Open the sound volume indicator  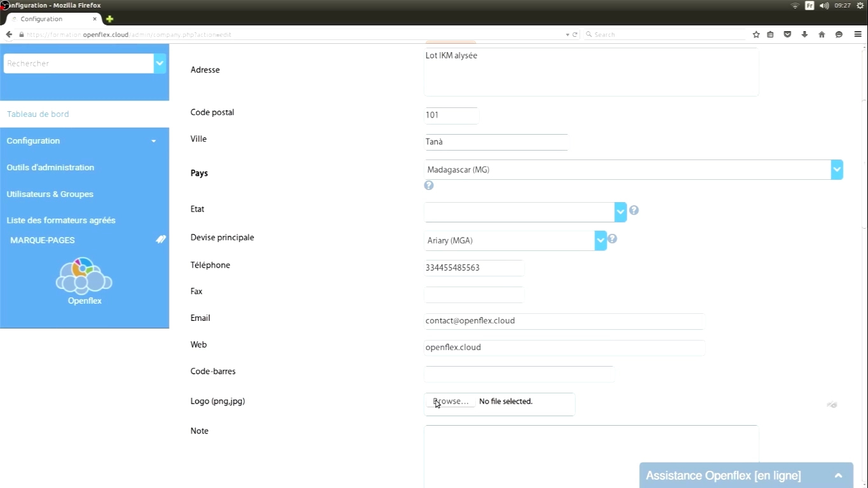point(824,6)
